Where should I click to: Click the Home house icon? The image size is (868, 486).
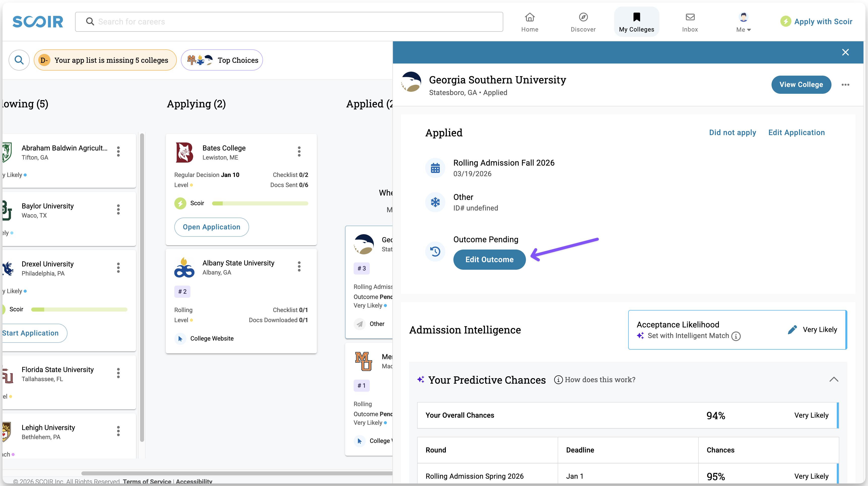point(530,17)
